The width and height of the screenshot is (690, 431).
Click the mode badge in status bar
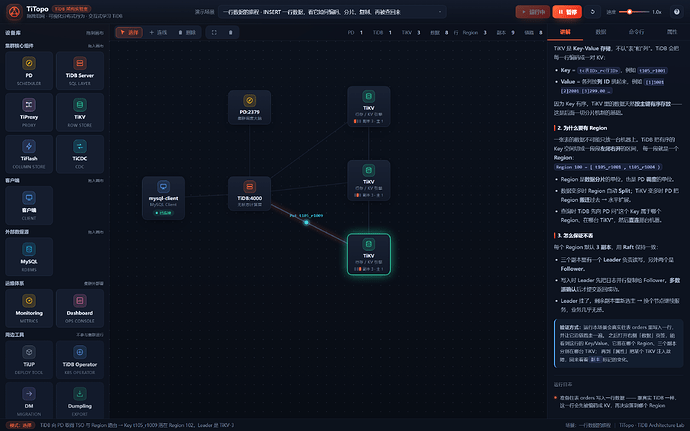point(21,425)
